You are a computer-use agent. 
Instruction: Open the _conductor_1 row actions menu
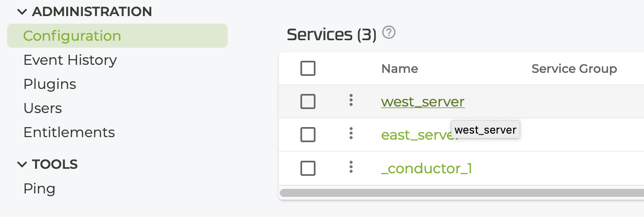(x=351, y=167)
